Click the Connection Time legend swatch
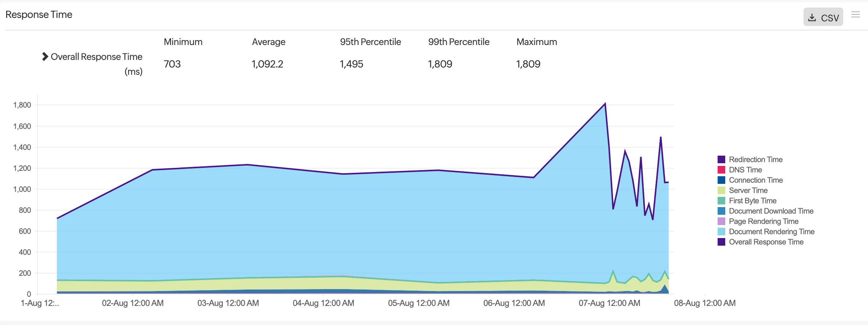 click(721, 180)
